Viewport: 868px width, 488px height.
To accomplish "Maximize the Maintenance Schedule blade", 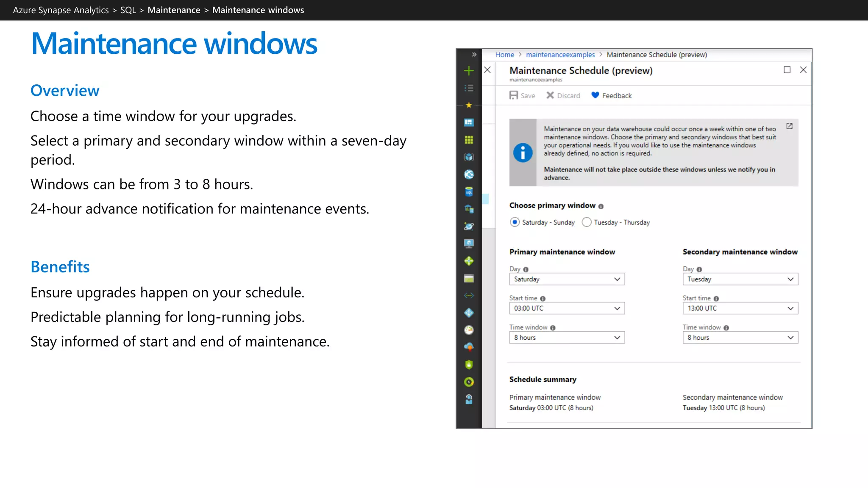I will coord(787,70).
